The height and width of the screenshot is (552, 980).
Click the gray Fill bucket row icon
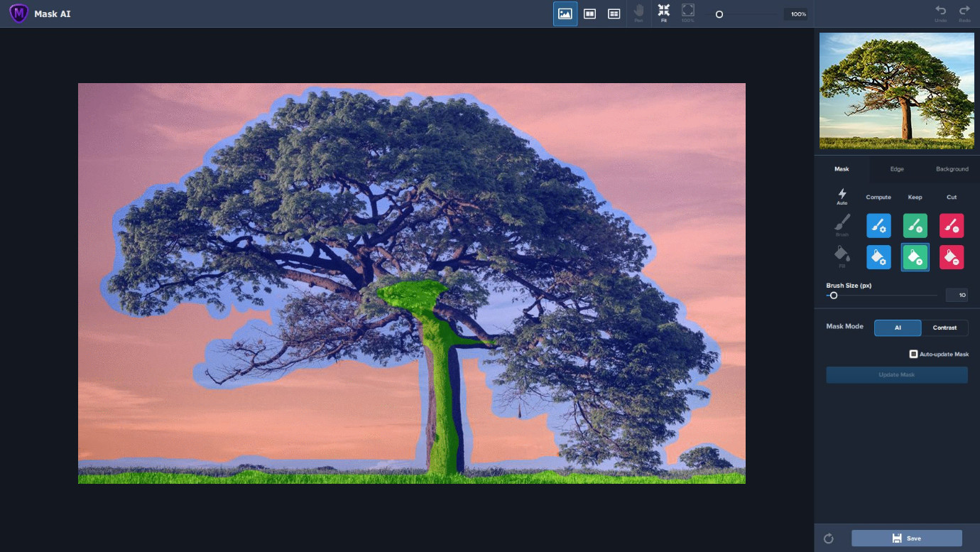click(x=842, y=256)
